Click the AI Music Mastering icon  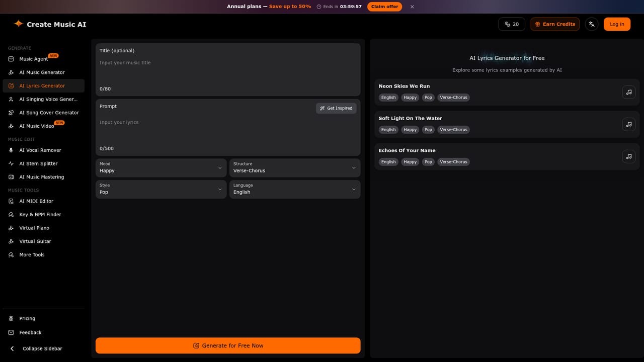tap(11, 177)
